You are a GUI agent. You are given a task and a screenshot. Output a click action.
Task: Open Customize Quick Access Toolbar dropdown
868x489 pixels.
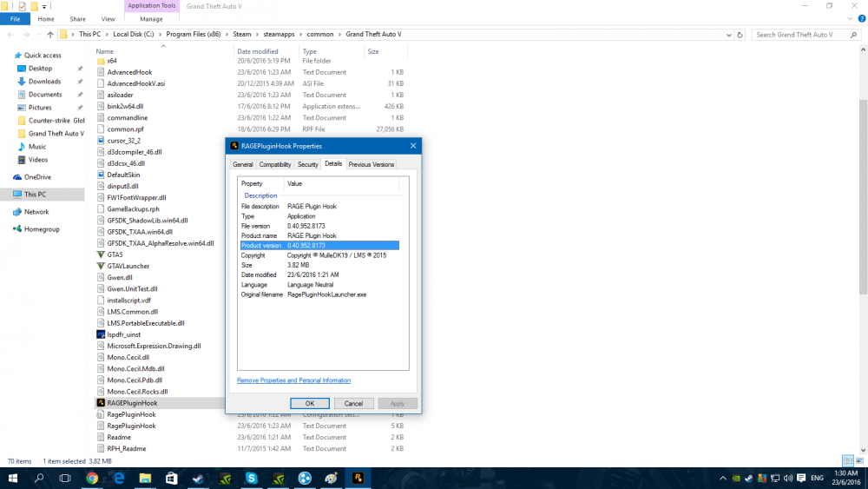(44, 6)
